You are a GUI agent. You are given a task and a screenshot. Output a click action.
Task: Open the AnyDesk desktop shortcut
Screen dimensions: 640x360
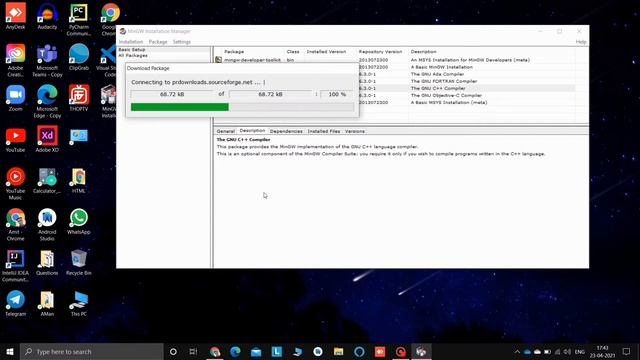(x=16, y=16)
